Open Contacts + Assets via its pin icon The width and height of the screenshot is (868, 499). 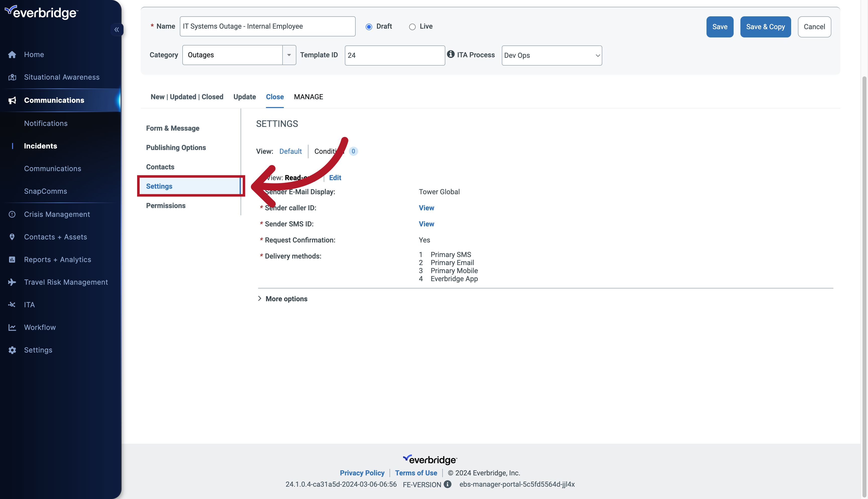pos(12,236)
